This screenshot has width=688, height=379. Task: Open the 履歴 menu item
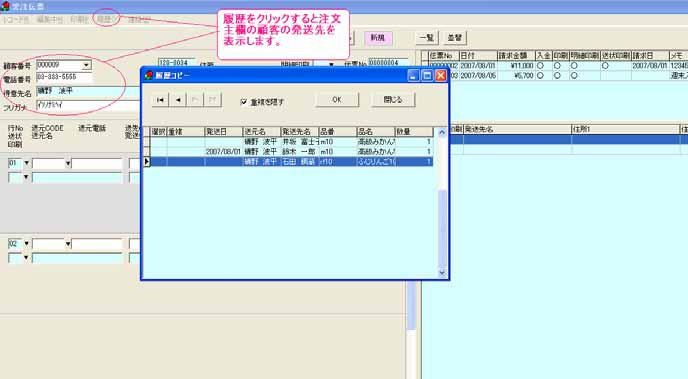pos(106,19)
